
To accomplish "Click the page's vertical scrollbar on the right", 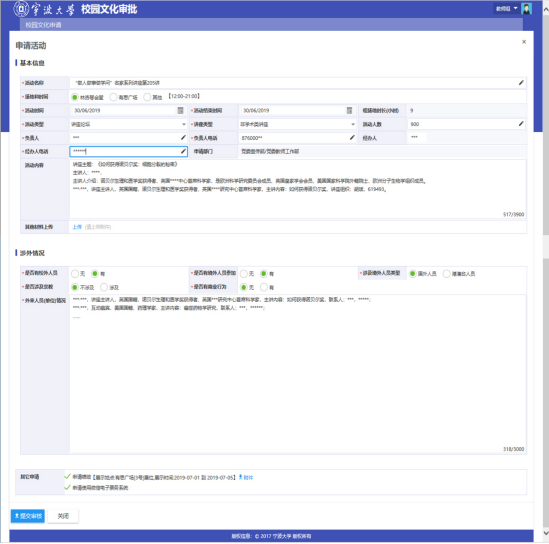I will click(x=545, y=140).
